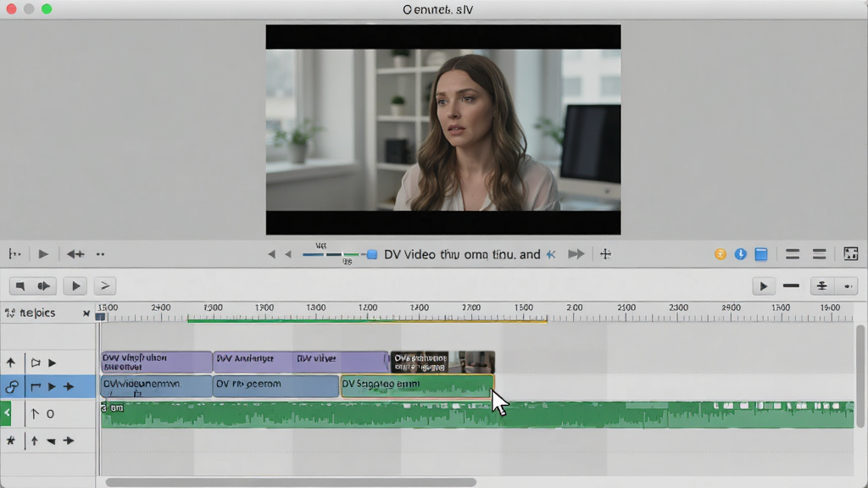Click the left-pointing triangle on the star track

[51, 441]
